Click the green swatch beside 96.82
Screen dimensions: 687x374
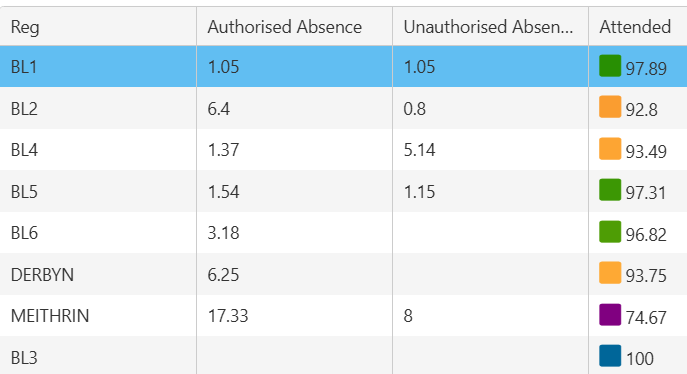[610, 232]
